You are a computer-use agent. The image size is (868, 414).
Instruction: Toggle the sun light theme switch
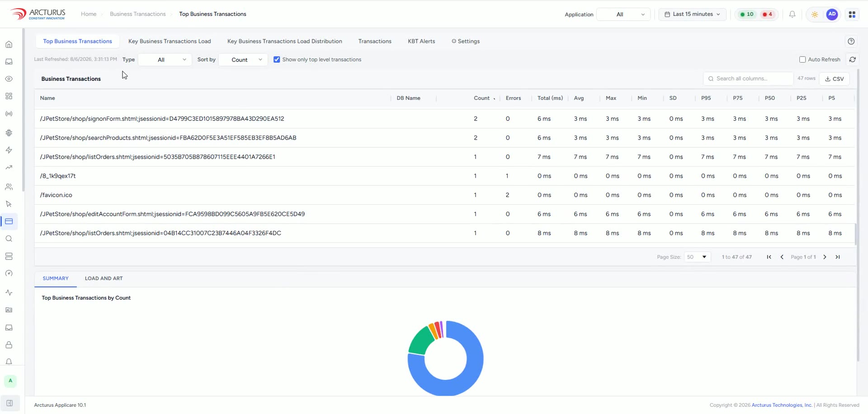(815, 14)
